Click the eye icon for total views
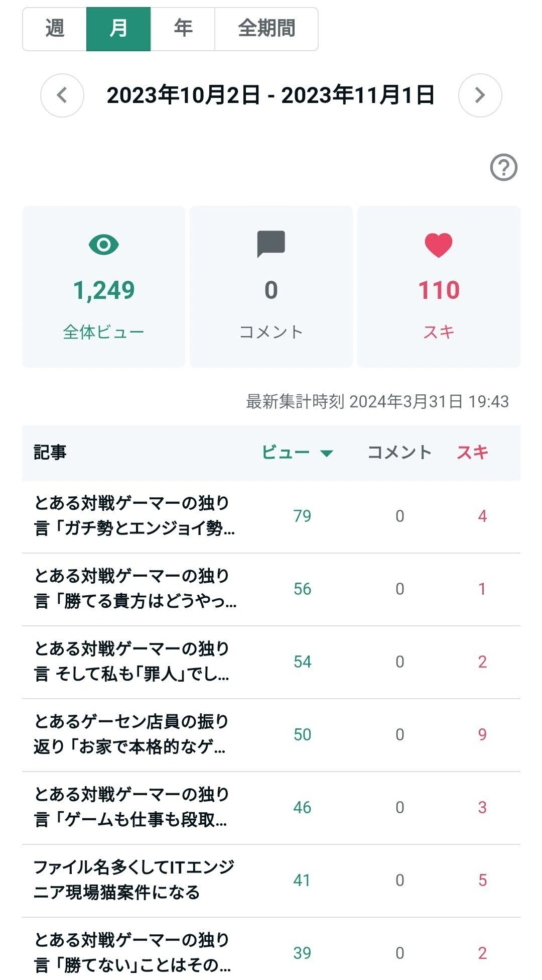The image size is (542, 980). [x=104, y=245]
